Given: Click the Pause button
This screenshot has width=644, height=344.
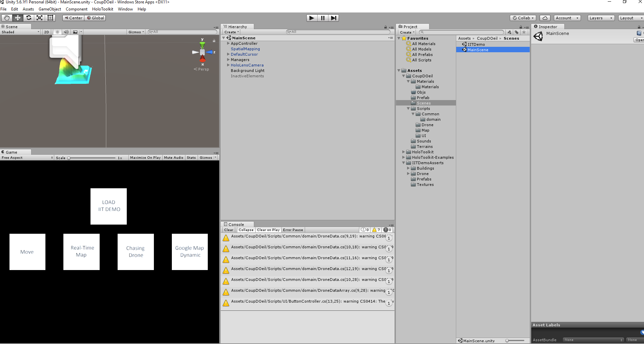Looking at the screenshot, I should point(323,18).
